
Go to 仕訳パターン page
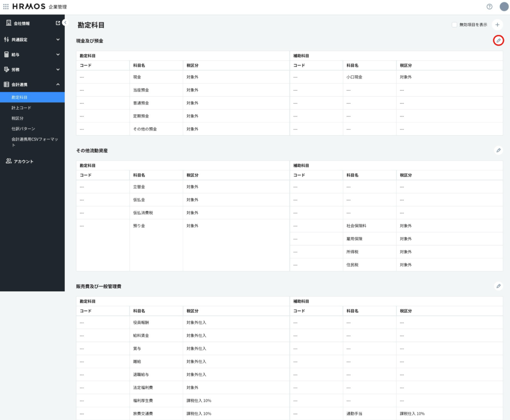point(23,129)
